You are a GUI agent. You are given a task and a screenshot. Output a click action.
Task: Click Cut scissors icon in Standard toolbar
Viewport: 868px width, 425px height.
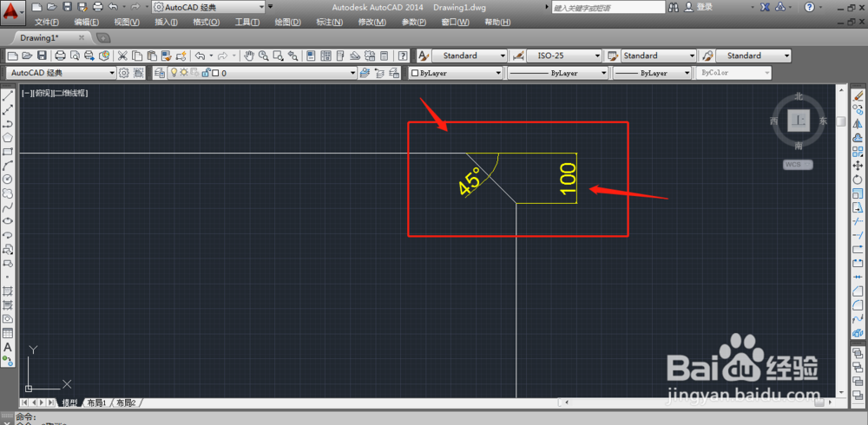click(122, 56)
